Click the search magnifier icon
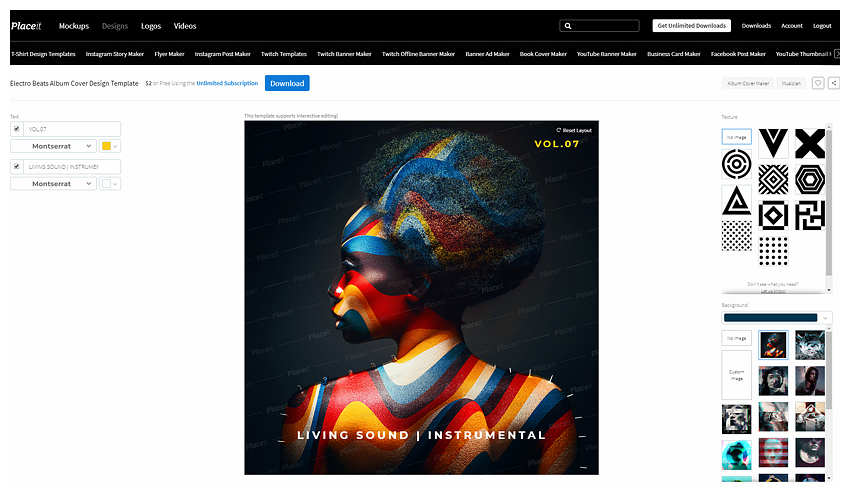This screenshot has width=850, height=498. tap(568, 25)
